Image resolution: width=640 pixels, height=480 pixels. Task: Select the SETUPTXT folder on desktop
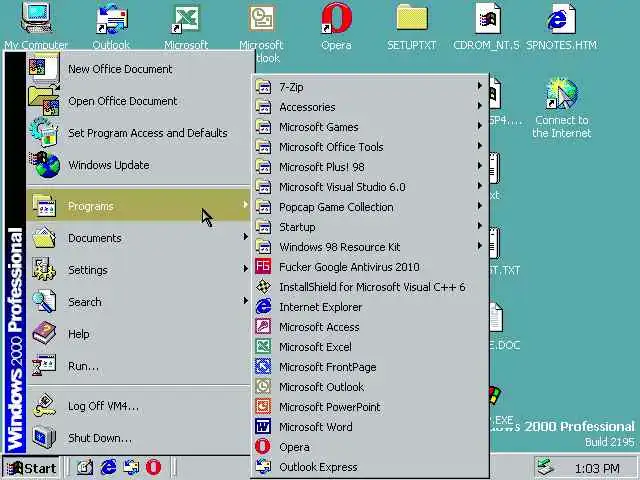(412, 18)
